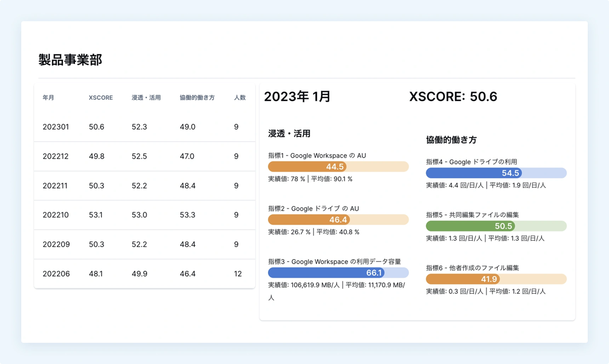Sort table by the XSCORE column header
This screenshot has width=609, height=364.
click(x=100, y=97)
